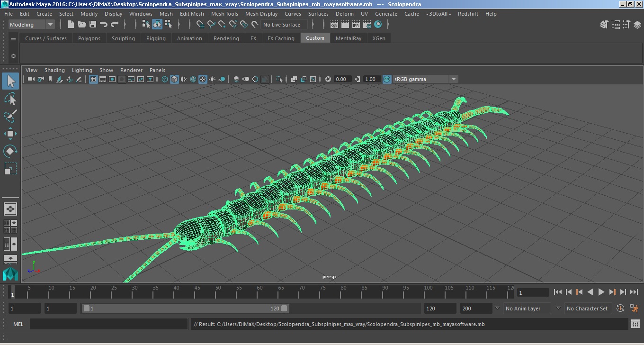Activate the Lasso select tool

10,99
